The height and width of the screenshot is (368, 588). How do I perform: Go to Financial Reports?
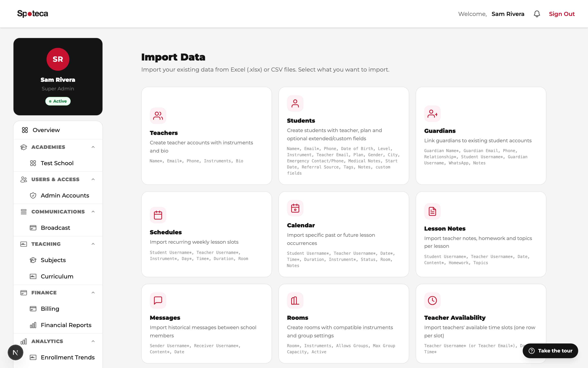click(58, 325)
